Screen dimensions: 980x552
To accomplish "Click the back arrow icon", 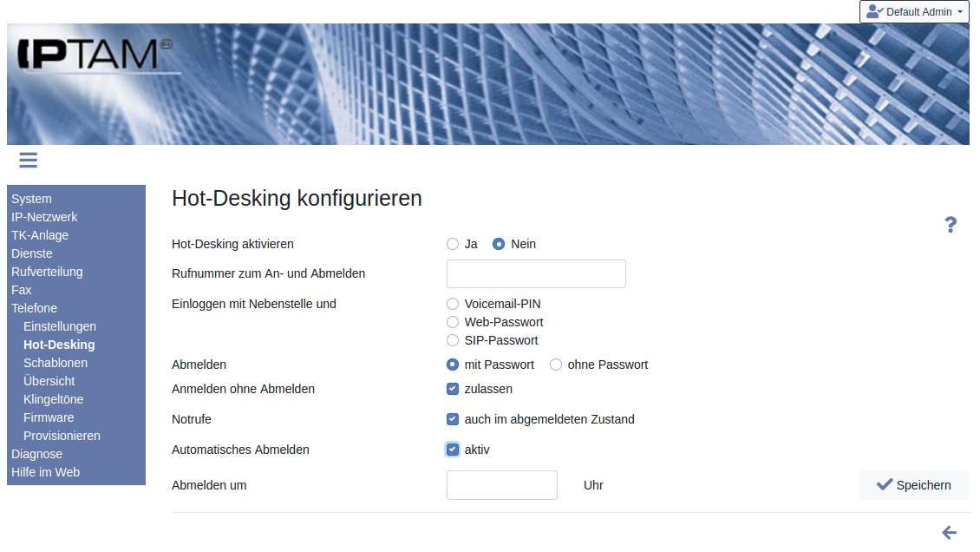I will coord(949,533).
